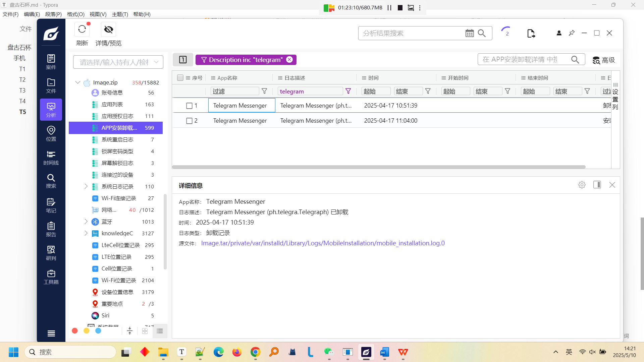Click the table horizontal scrollbar
The width and height of the screenshot is (644, 362).
pos(379,167)
